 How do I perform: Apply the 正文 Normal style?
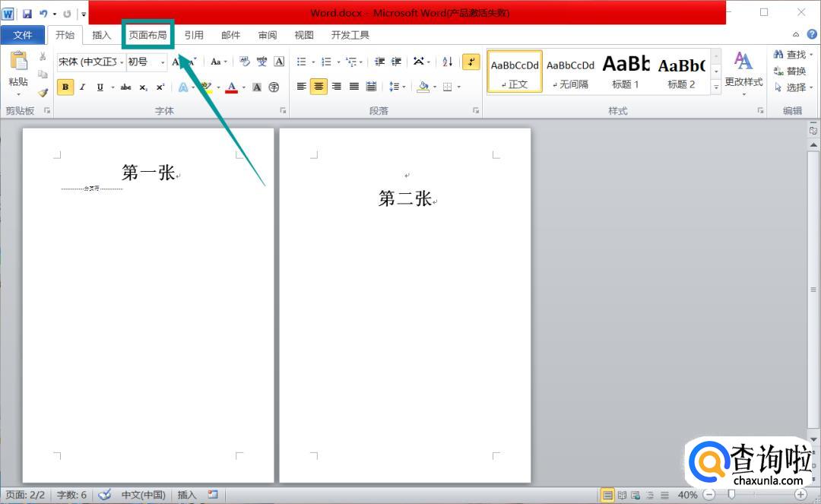tap(515, 71)
